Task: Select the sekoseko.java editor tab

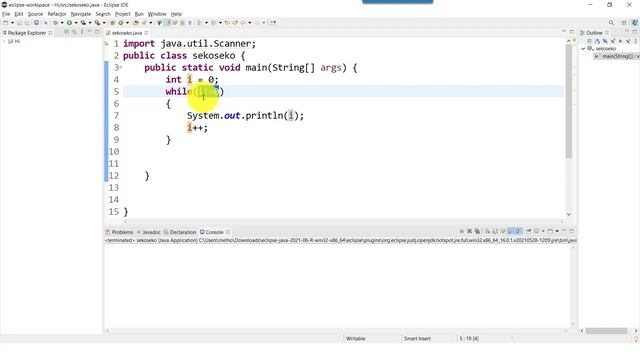Action: click(x=127, y=33)
